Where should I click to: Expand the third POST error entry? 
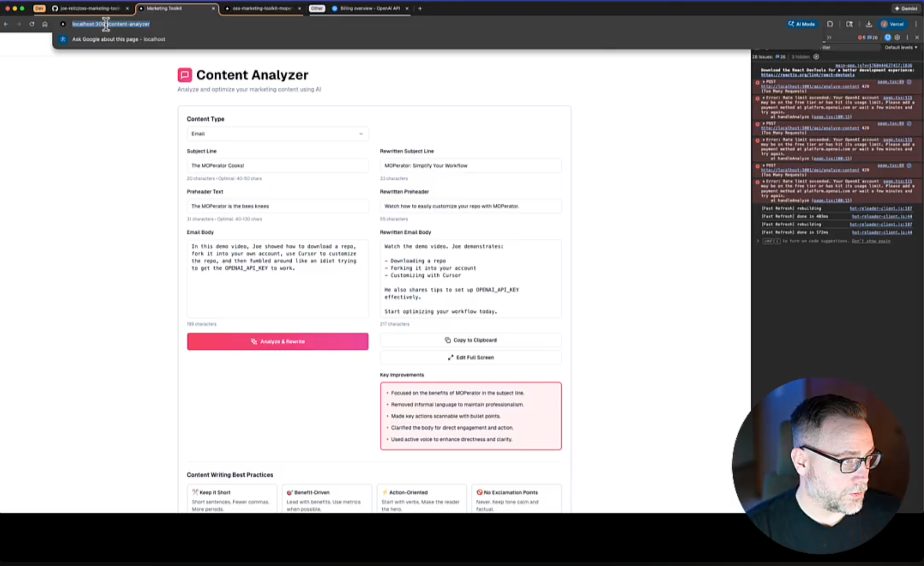(x=764, y=166)
